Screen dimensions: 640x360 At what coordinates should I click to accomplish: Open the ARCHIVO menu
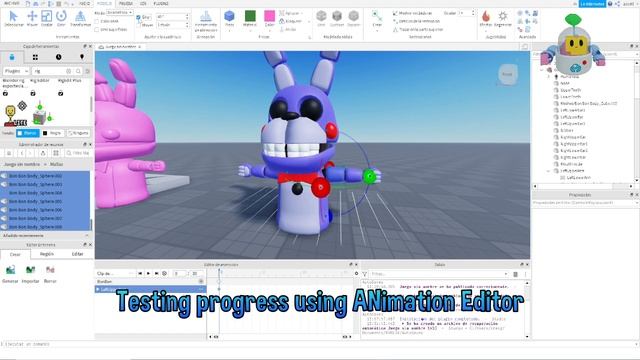point(11,3)
